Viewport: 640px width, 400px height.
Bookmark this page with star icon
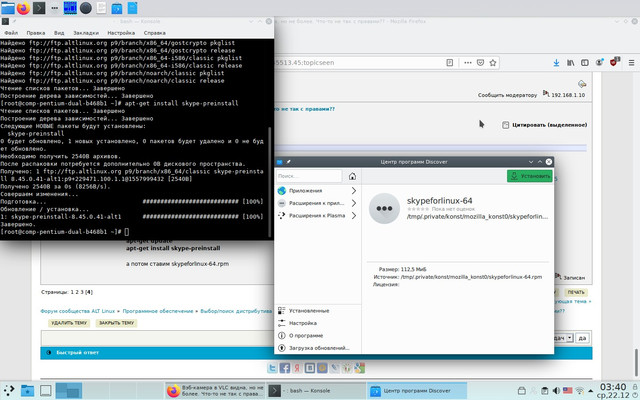click(493, 62)
